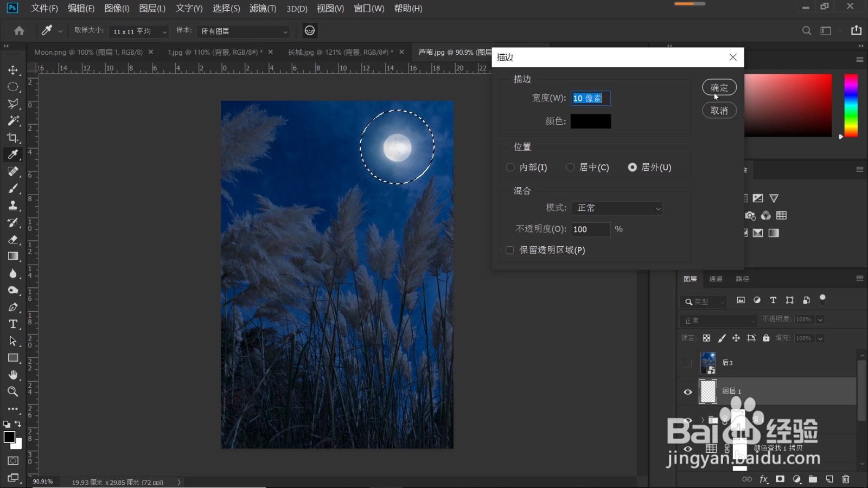868x488 pixels.
Task: Cancel the stroke dialog with 取消
Action: (719, 110)
